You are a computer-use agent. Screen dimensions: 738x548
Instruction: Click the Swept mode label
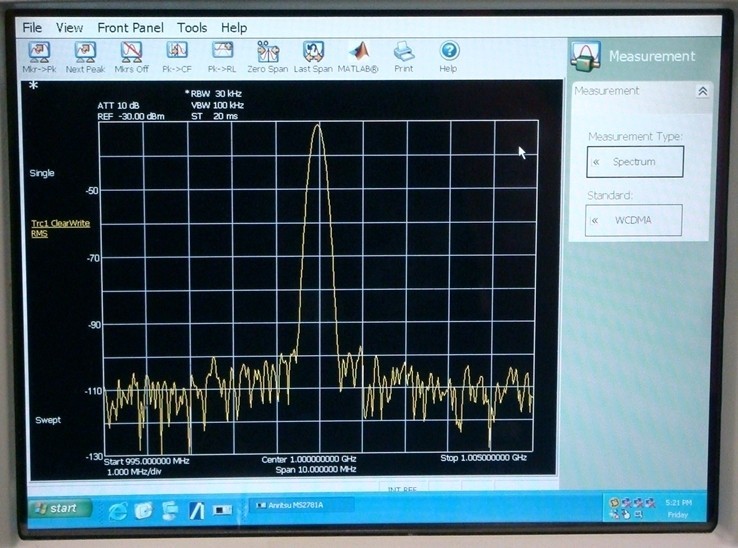(x=48, y=420)
